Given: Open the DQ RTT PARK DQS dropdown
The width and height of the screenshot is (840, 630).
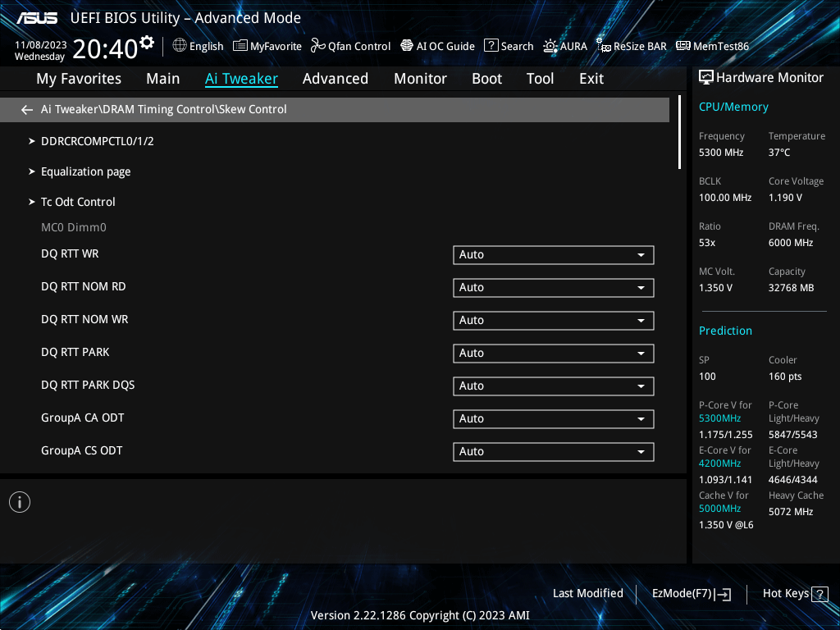Looking at the screenshot, I should point(554,386).
